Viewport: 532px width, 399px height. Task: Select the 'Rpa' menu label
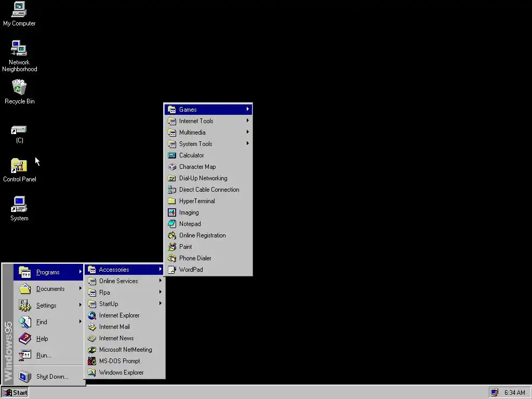coord(104,293)
